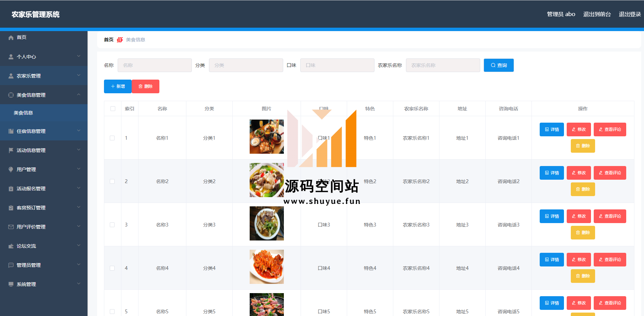644x316 pixels.
Task: Open the 论坛交流 menu item
Action: 44,246
